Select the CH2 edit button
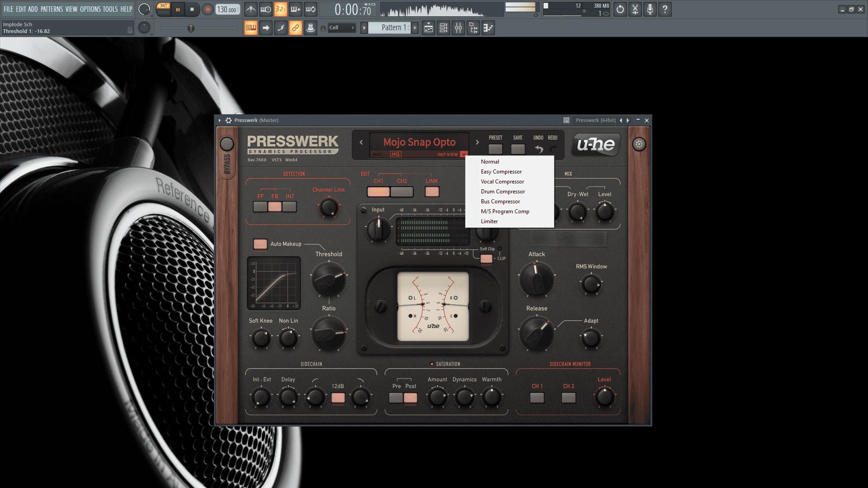Viewport: 868px width, 488px height. point(402,192)
